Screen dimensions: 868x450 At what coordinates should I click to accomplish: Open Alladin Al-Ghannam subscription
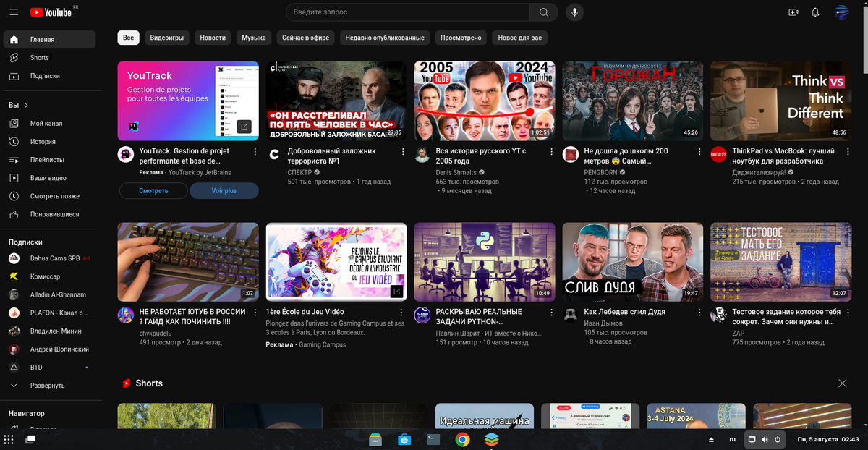click(49, 294)
